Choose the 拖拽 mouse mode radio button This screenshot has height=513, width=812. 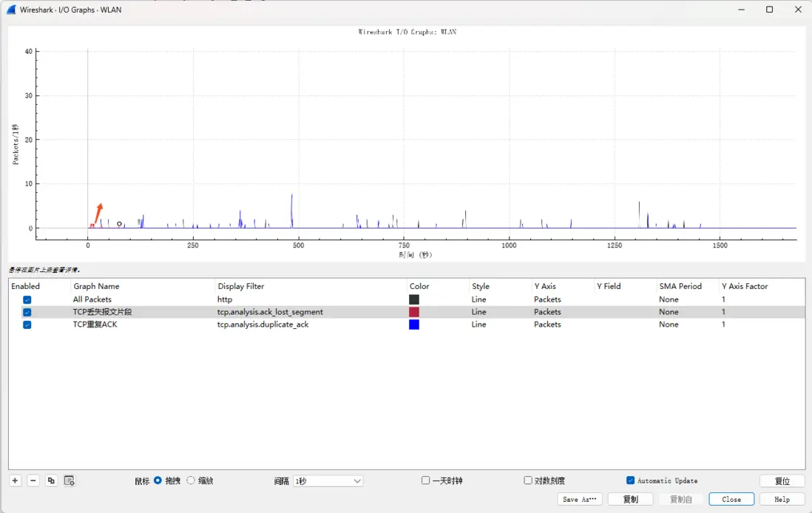158,480
